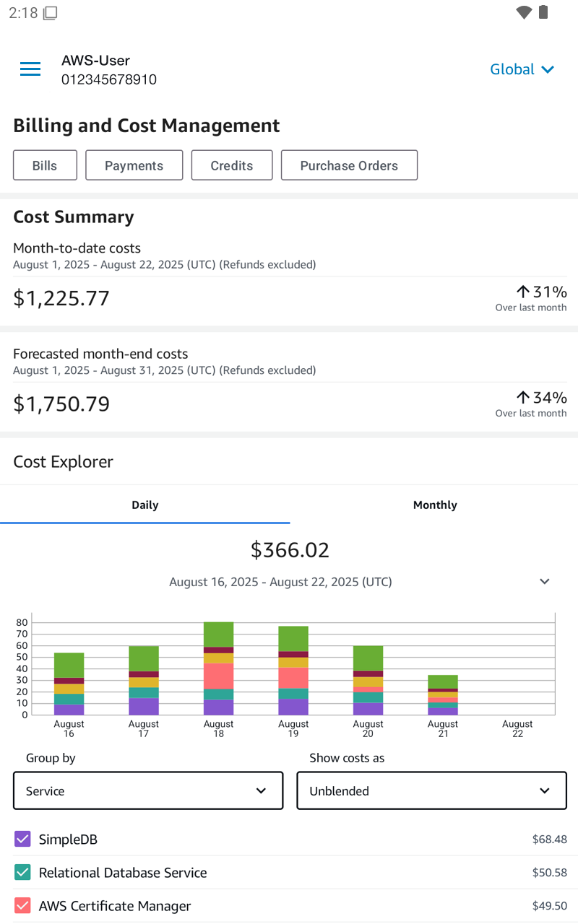The width and height of the screenshot is (578, 924).
Task: Tap the notification icon beside the clock
Action: coord(51,13)
